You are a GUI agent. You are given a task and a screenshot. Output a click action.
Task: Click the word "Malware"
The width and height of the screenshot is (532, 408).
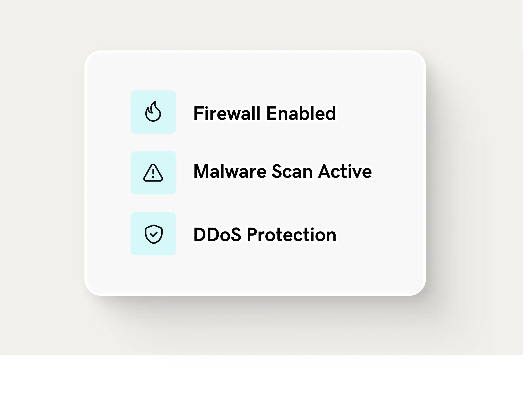230,171
